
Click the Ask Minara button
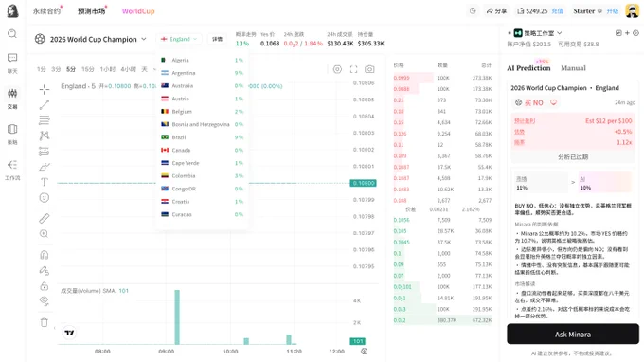pos(573,335)
